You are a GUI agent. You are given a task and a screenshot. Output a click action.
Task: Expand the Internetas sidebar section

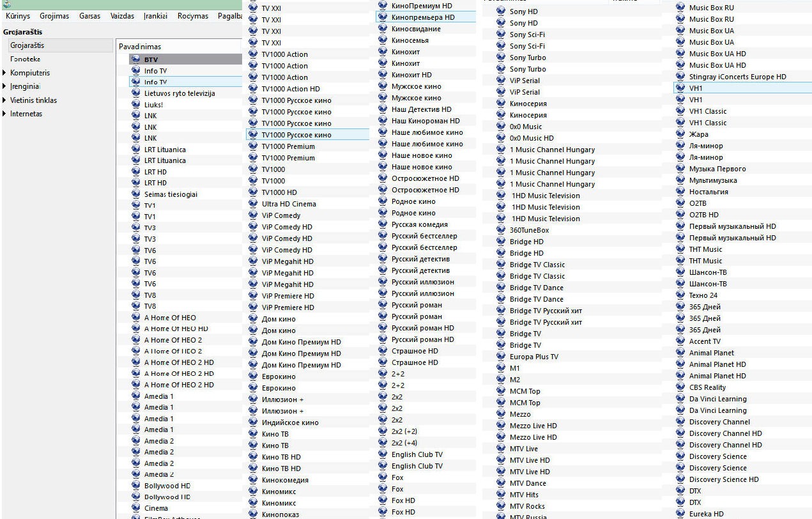[4, 114]
